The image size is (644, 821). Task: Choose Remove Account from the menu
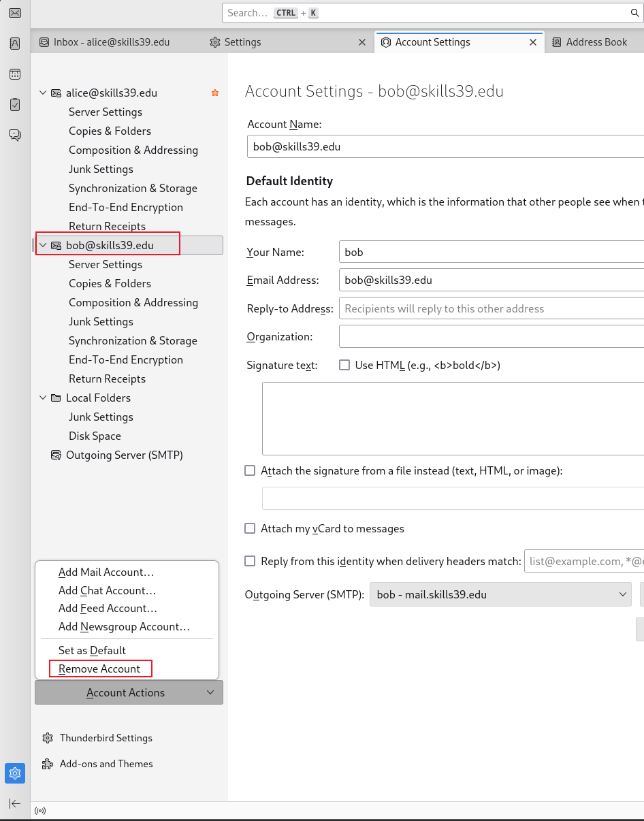coord(100,669)
